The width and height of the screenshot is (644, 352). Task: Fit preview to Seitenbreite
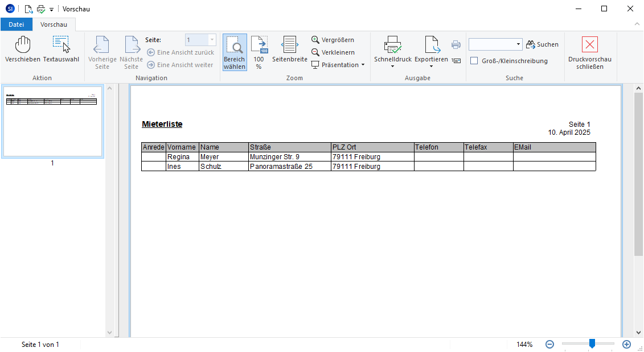point(289,49)
